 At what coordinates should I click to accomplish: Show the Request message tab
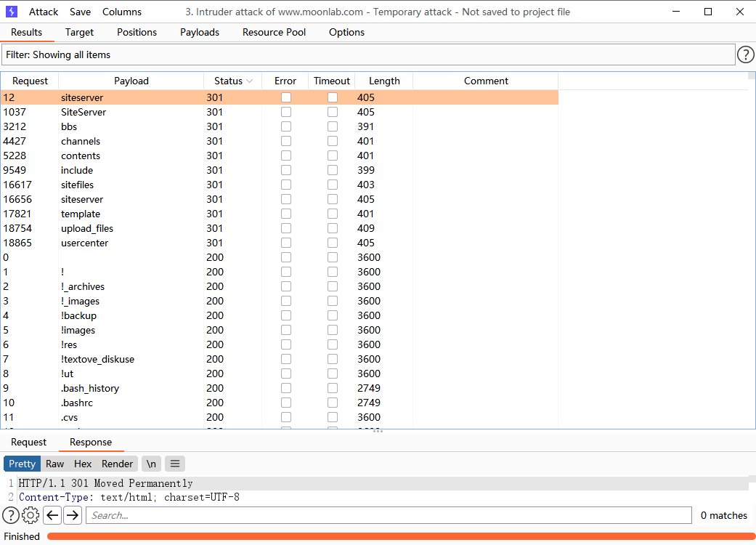click(x=29, y=443)
